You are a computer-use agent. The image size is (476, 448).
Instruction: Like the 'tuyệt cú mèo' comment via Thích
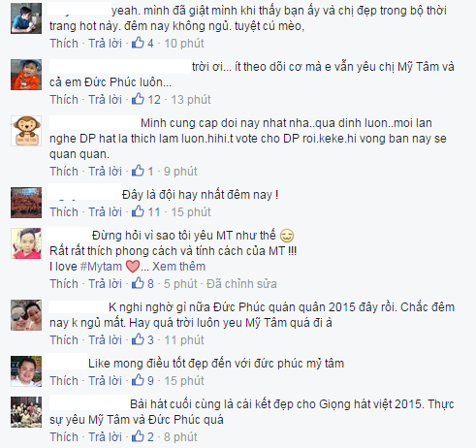[x=64, y=43]
